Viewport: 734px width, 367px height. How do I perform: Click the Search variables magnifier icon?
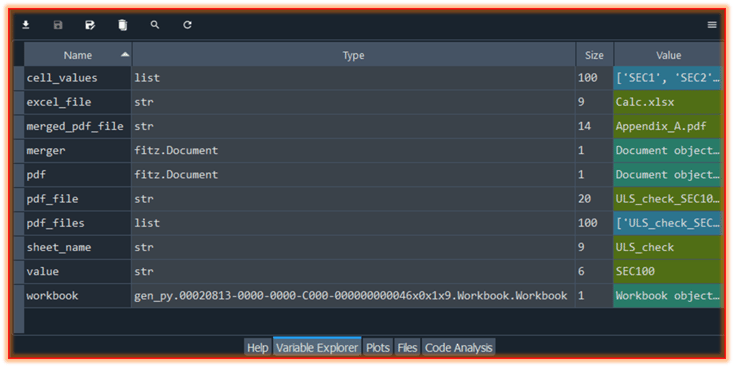[155, 25]
